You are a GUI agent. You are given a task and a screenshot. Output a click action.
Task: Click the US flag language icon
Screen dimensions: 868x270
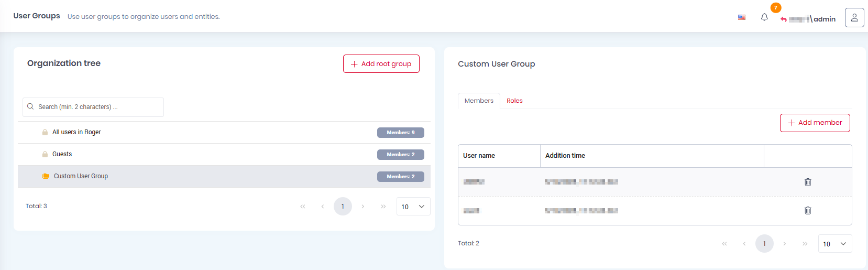coord(742,17)
